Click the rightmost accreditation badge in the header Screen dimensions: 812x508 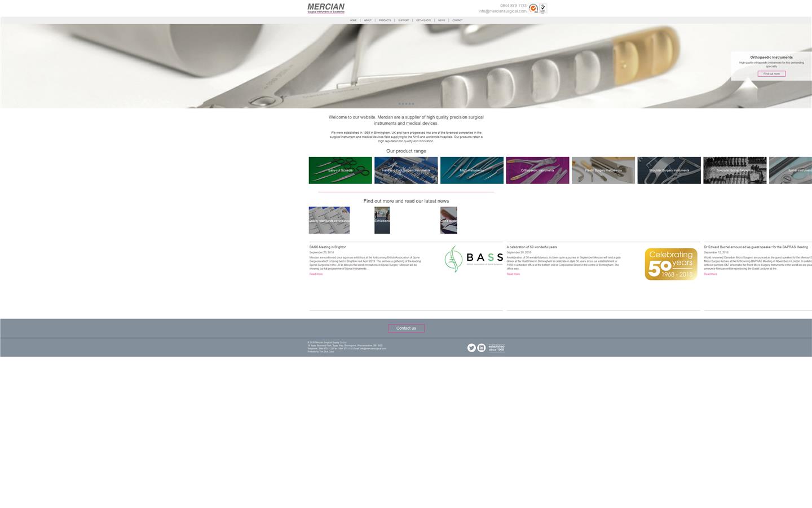[542, 8]
